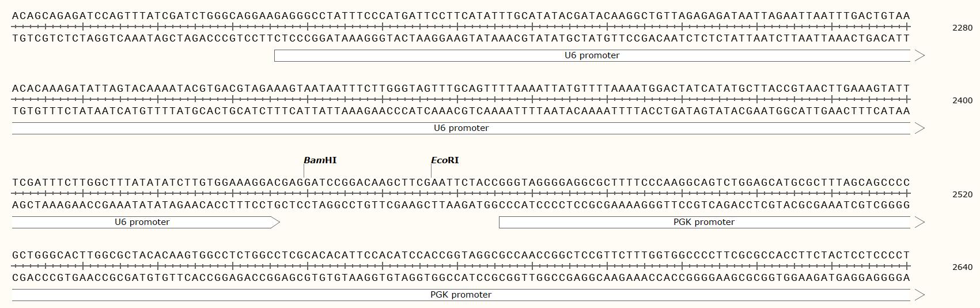Click the 2520 position number
The image size is (980, 308).
pos(962,194)
